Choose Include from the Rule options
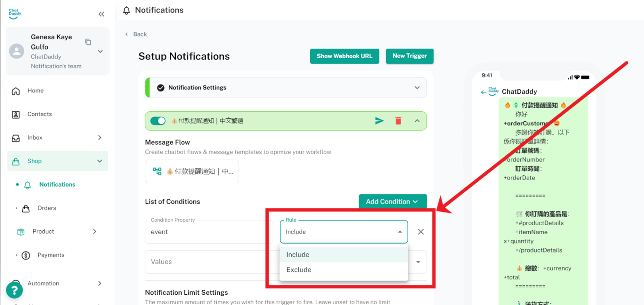The height and width of the screenshot is (305, 644). (344, 255)
